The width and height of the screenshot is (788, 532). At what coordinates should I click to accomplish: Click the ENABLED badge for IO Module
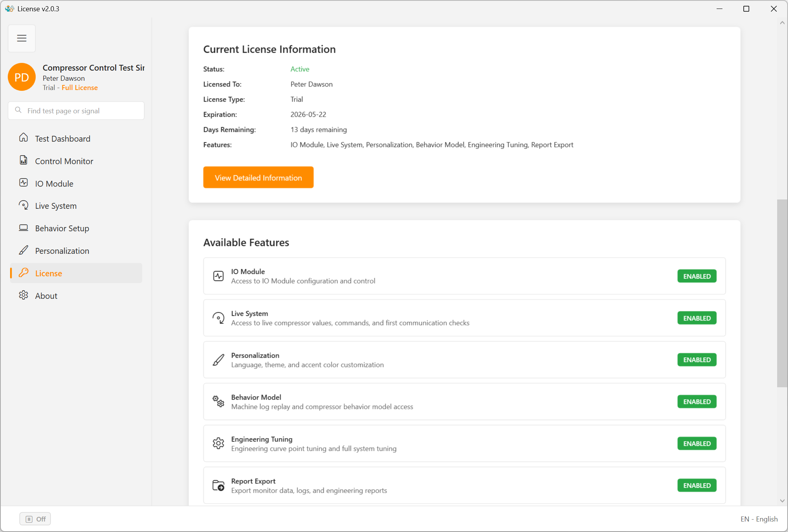pos(697,276)
